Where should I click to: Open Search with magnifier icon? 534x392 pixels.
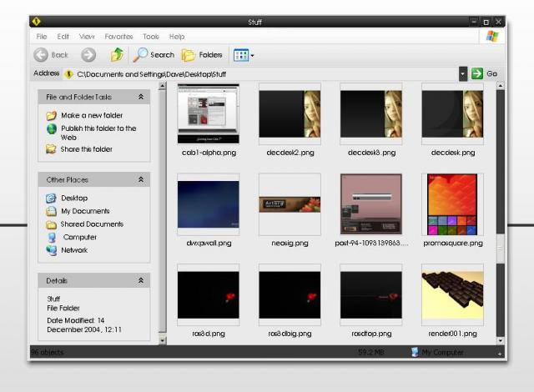point(140,54)
